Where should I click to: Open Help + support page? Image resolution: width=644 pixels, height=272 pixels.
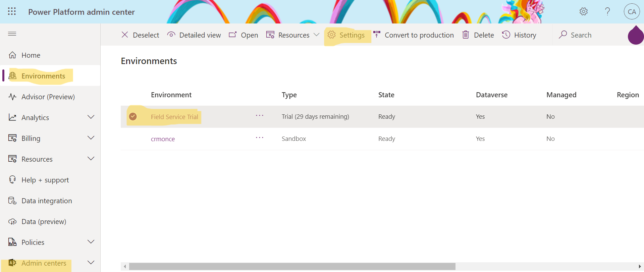coord(45,180)
